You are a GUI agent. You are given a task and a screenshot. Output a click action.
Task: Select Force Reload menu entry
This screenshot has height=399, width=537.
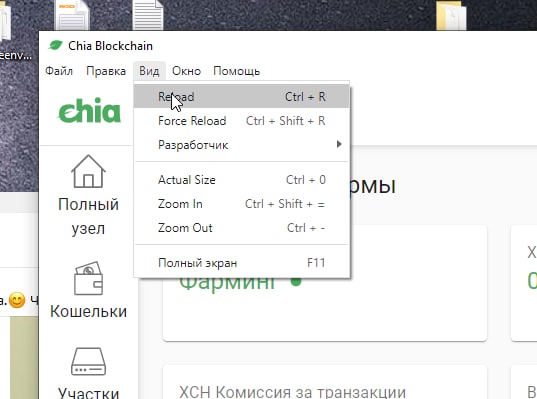(x=241, y=121)
